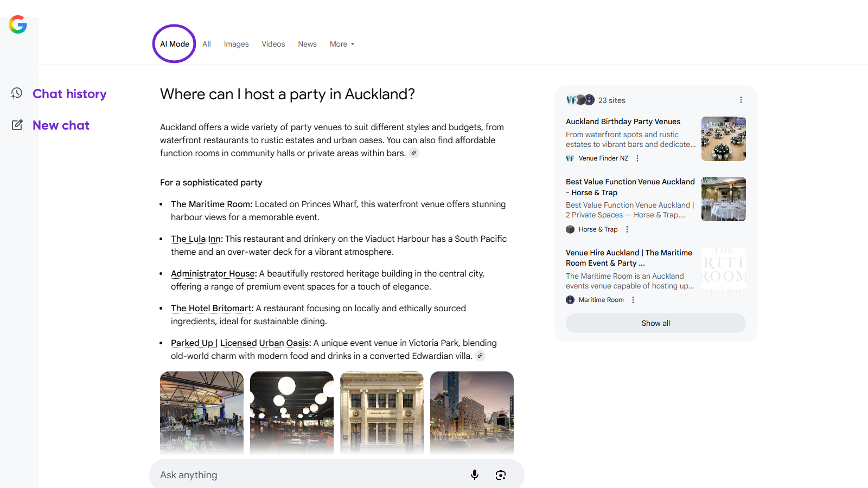Click the stacked site icons beside 23 sites
This screenshot has width=868, height=488.
pos(580,100)
